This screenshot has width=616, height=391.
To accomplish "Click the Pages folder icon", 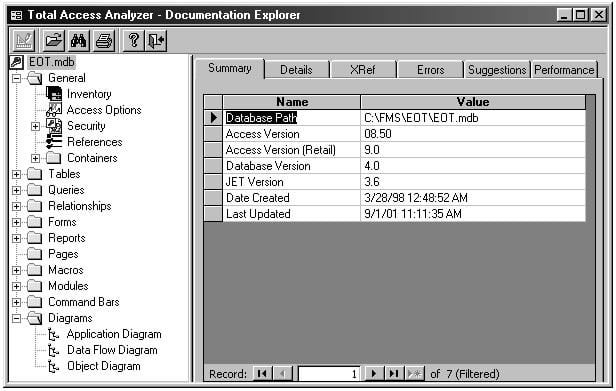I will [x=35, y=254].
